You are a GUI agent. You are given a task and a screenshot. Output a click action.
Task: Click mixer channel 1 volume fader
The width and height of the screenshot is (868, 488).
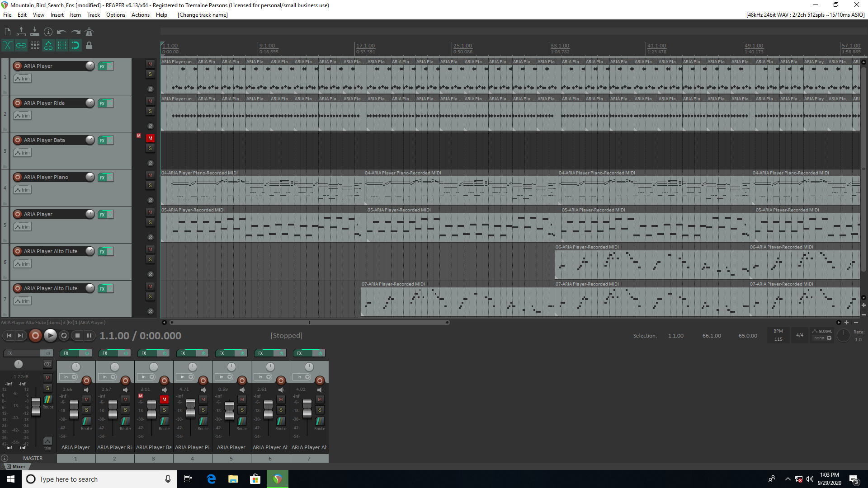[x=74, y=409]
